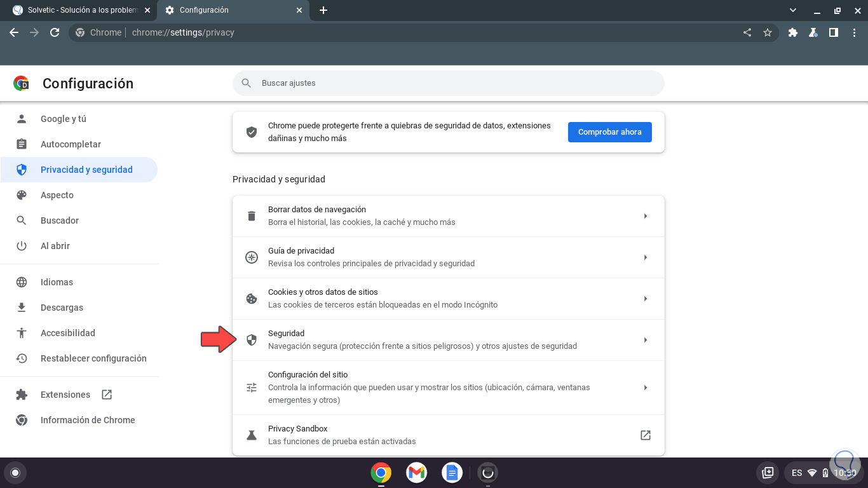The image size is (868, 488).
Task: Select Privacidad y seguridad in sidebar
Action: [79, 170]
